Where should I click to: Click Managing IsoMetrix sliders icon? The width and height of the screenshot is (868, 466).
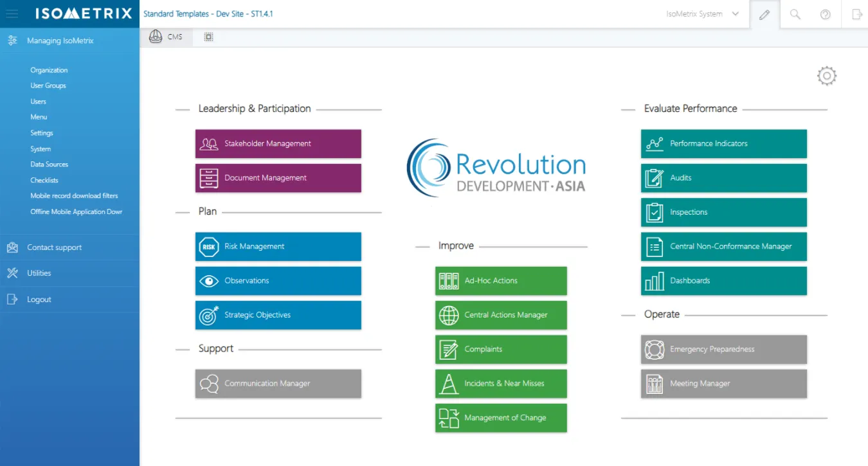coord(12,40)
